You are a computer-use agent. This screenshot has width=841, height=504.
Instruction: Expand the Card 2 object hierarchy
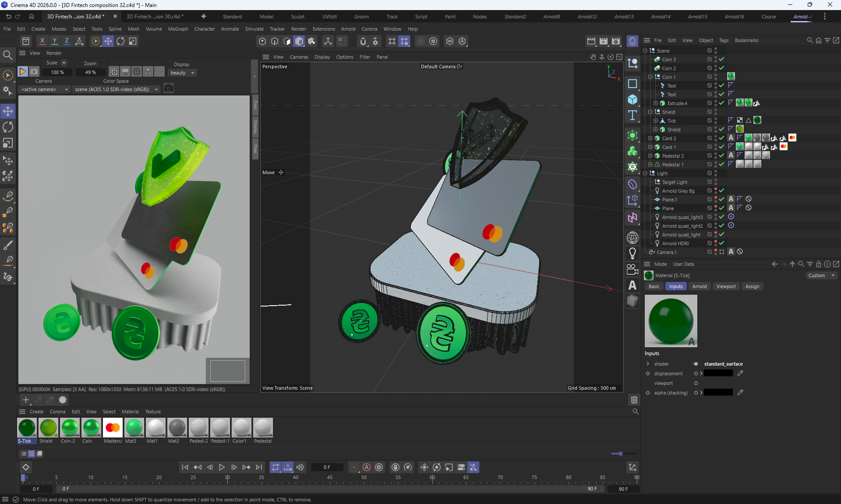(650, 138)
